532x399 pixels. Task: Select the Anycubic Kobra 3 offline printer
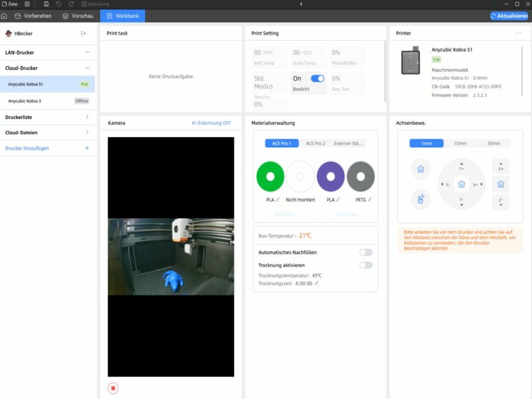pyautogui.click(x=48, y=101)
